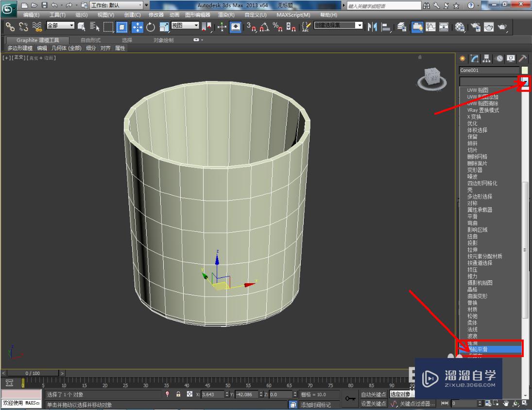Toggle the Spinner Snap button
Viewport: 532px width, 410px height.
click(x=291, y=27)
